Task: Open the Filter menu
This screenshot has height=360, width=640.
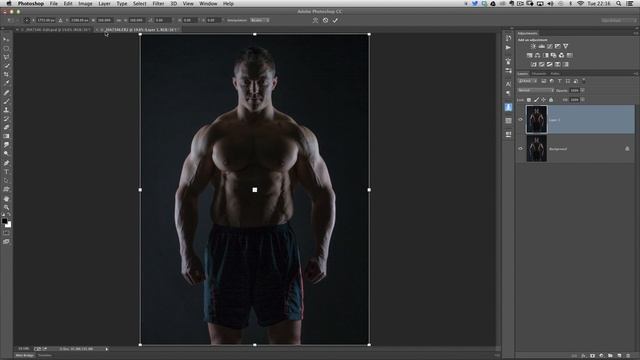Action: [158, 4]
